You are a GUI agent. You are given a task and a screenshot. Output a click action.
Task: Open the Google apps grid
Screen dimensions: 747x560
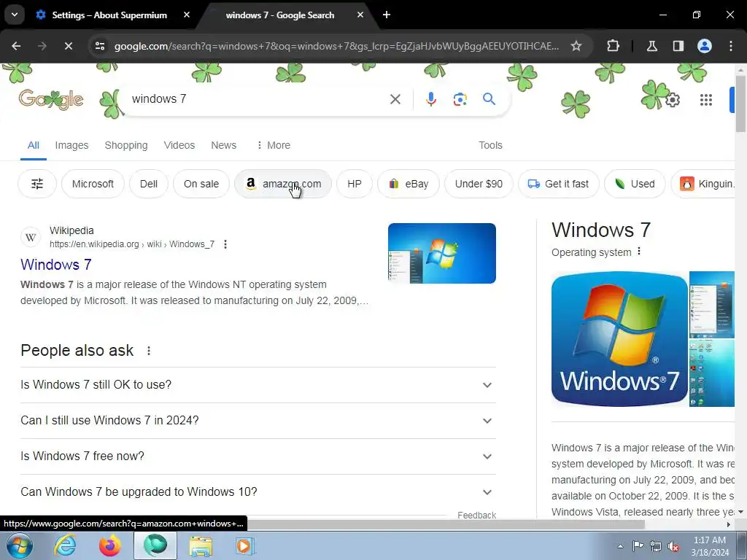pyautogui.click(x=705, y=100)
